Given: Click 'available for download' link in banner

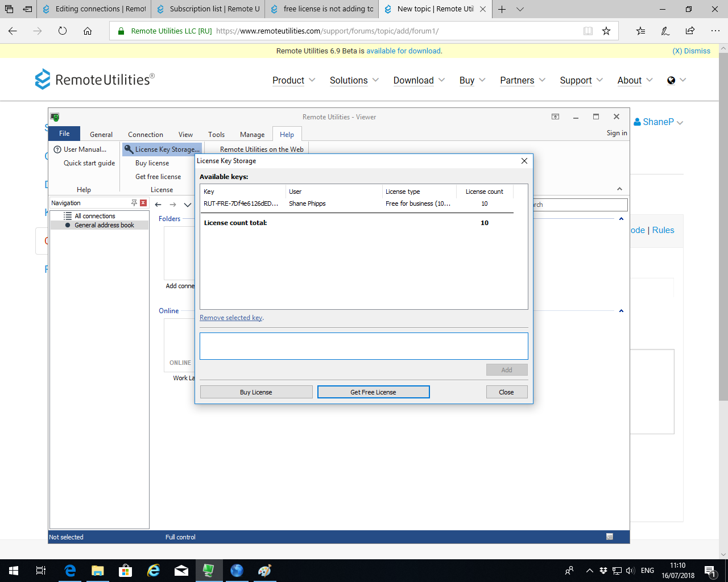Looking at the screenshot, I should coord(403,51).
